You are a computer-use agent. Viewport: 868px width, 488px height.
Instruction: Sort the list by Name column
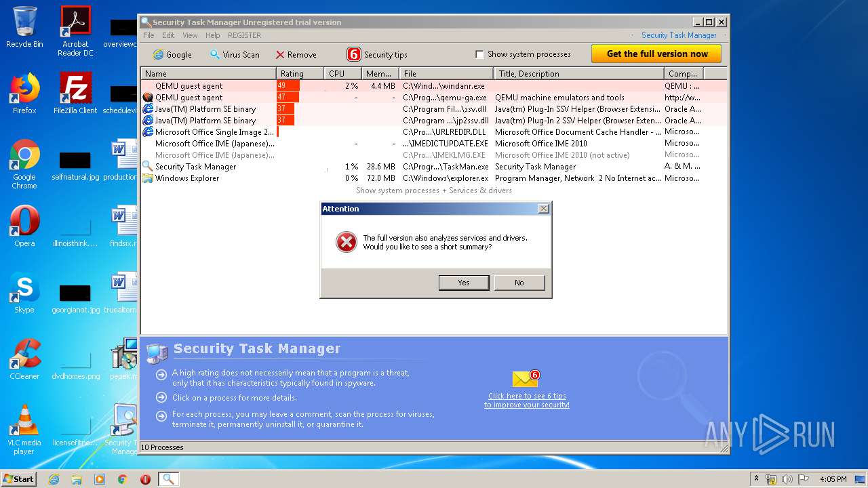point(208,73)
